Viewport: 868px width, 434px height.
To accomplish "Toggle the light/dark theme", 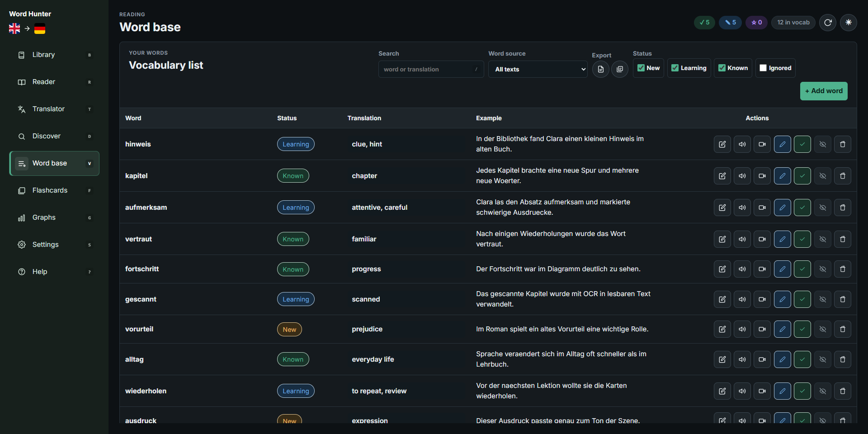I will click(849, 23).
